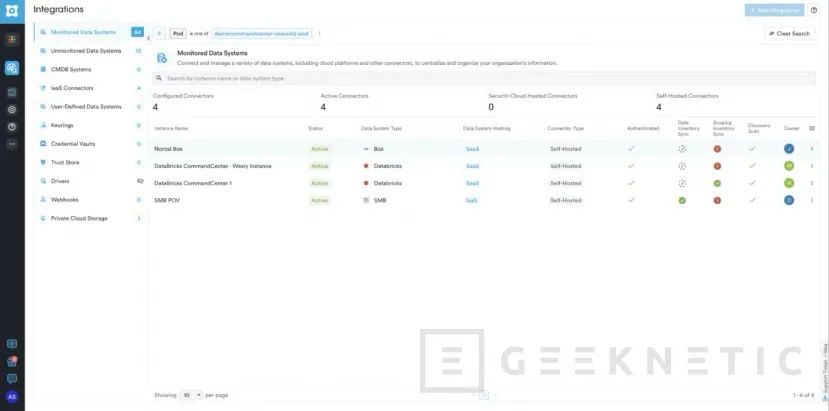The image size is (829, 411).
Task: Click the Data Inventory Sync pending icon for Norcal Box
Action: [682, 149]
